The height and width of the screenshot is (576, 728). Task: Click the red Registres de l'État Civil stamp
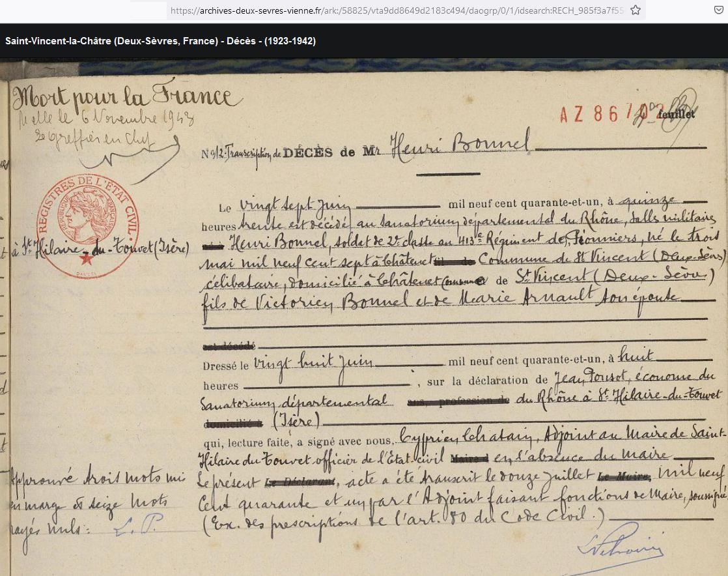click(x=87, y=226)
